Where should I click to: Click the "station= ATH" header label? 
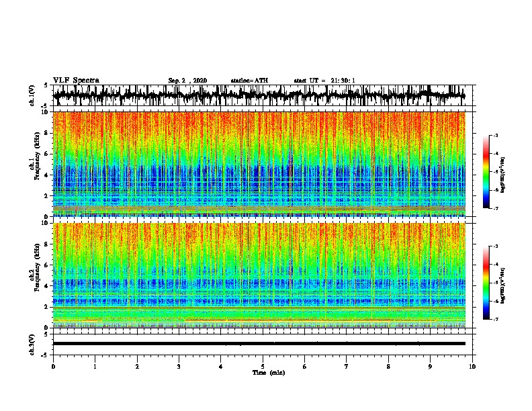tap(249, 81)
